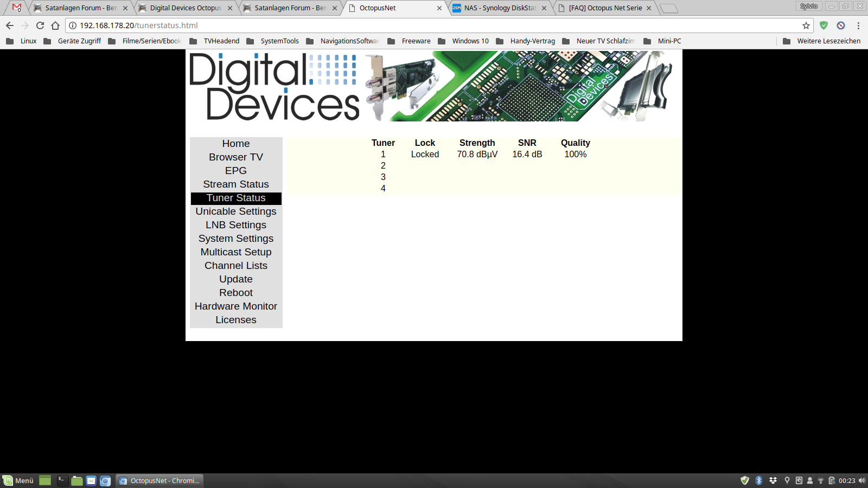Reload the page with the refresh icon
Viewport: 868px width, 488px height.
[40, 25]
